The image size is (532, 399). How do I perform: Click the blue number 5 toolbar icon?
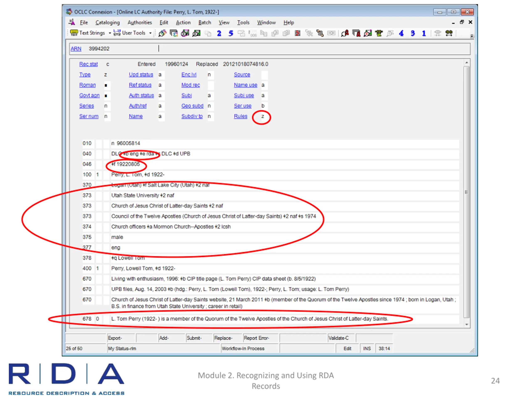click(x=231, y=33)
